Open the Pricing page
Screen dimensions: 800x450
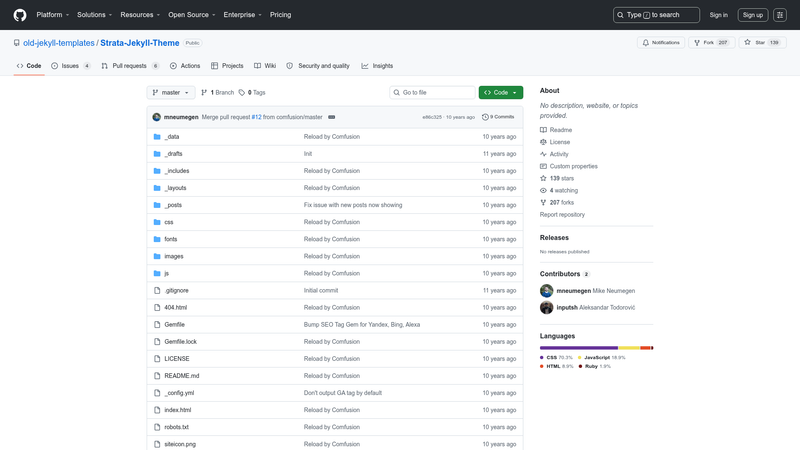pyautogui.click(x=281, y=15)
